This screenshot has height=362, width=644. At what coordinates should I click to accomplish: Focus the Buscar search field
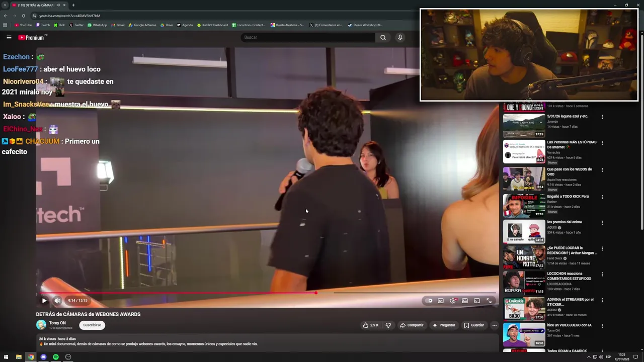[x=308, y=37]
